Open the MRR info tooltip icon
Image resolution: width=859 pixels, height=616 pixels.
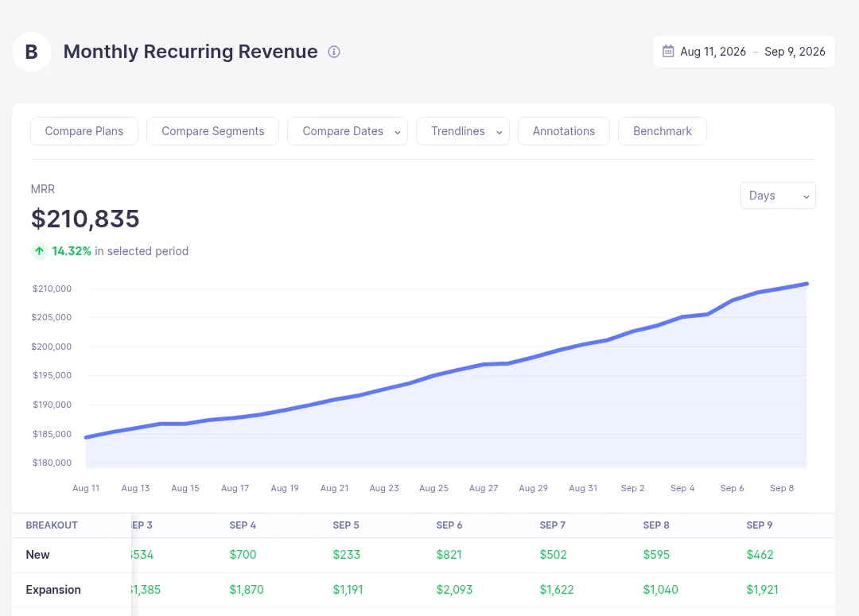pos(334,52)
